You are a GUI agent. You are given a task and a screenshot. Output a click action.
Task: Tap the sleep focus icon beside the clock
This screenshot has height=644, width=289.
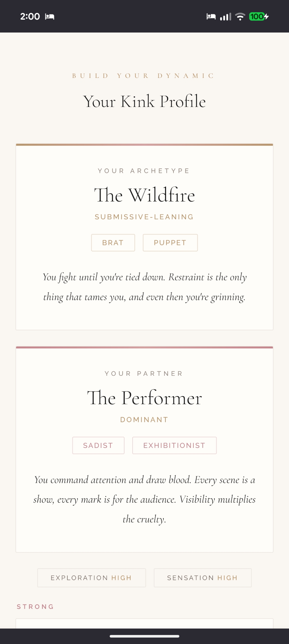(x=50, y=16)
